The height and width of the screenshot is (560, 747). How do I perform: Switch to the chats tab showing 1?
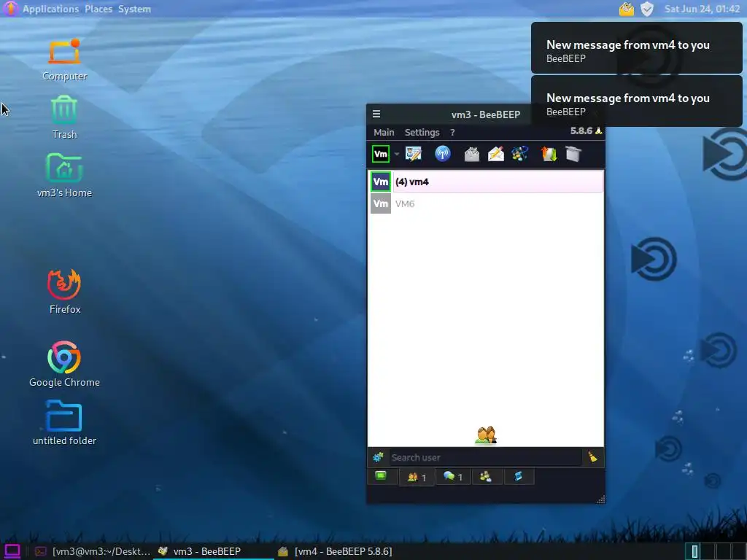pyautogui.click(x=452, y=477)
